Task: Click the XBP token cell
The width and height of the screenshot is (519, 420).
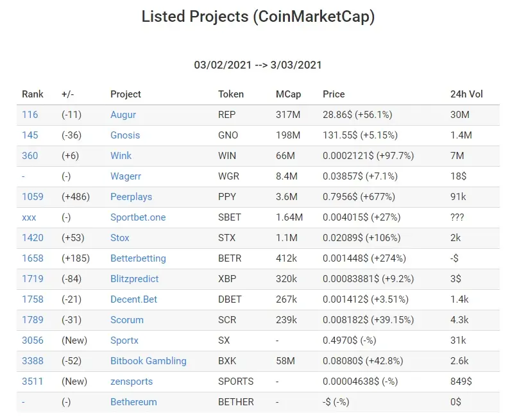Action: [227, 279]
